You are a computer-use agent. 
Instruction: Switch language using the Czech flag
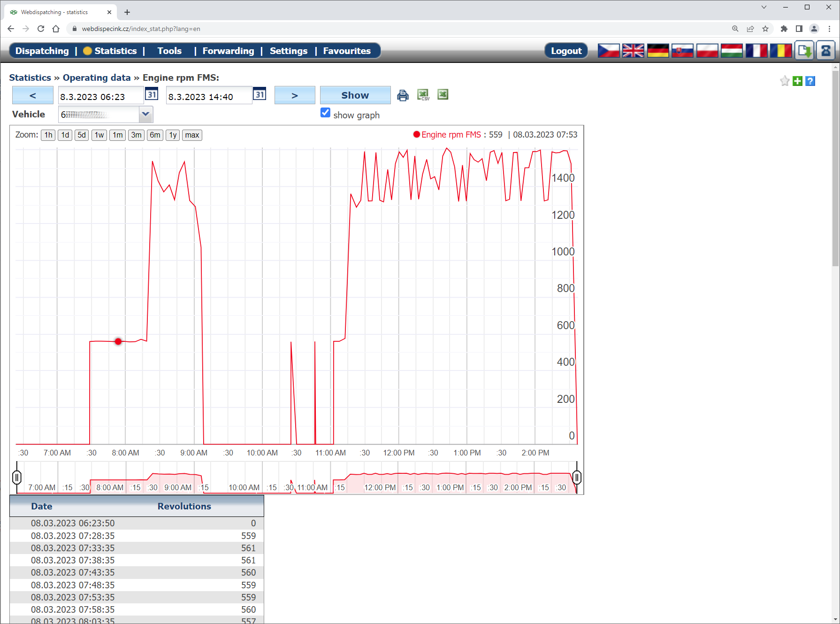point(608,51)
